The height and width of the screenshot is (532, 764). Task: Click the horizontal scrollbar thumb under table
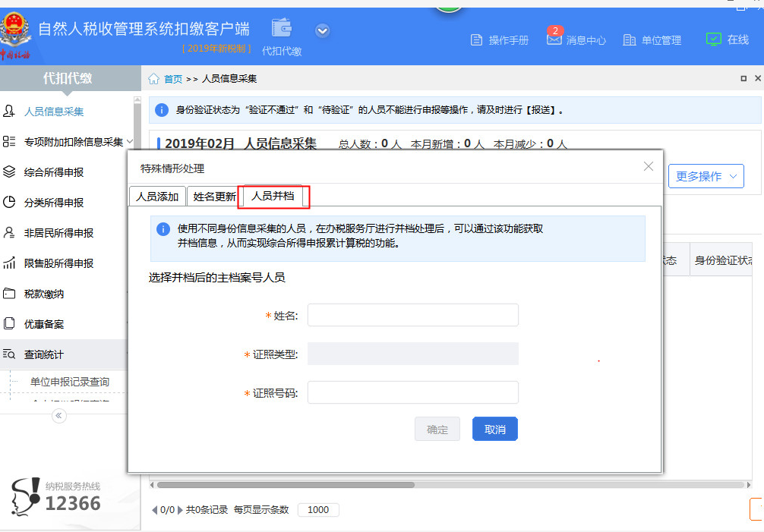click(286, 485)
